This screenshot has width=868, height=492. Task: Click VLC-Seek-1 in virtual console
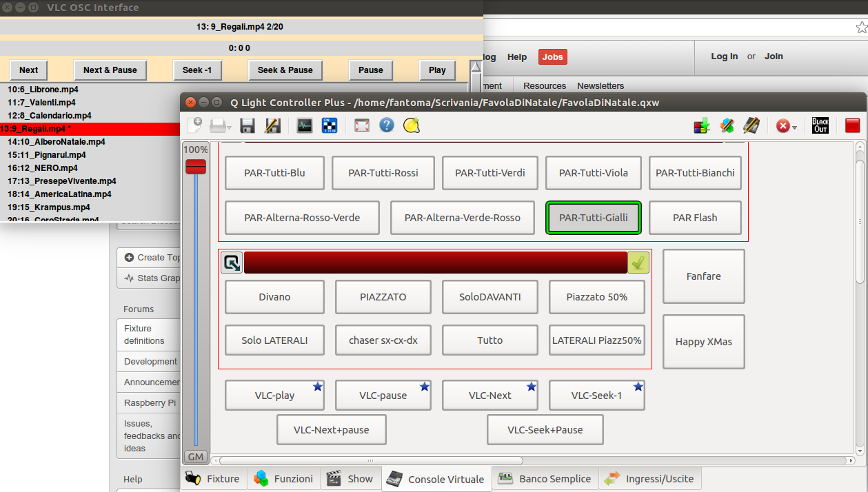click(x=597, y=396)
